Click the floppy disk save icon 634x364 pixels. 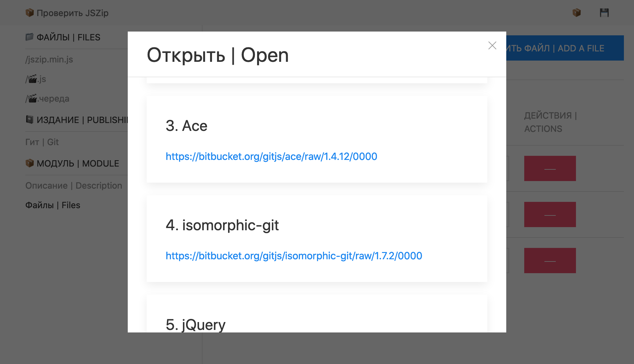pyautogui.click(x=604, y=13)
